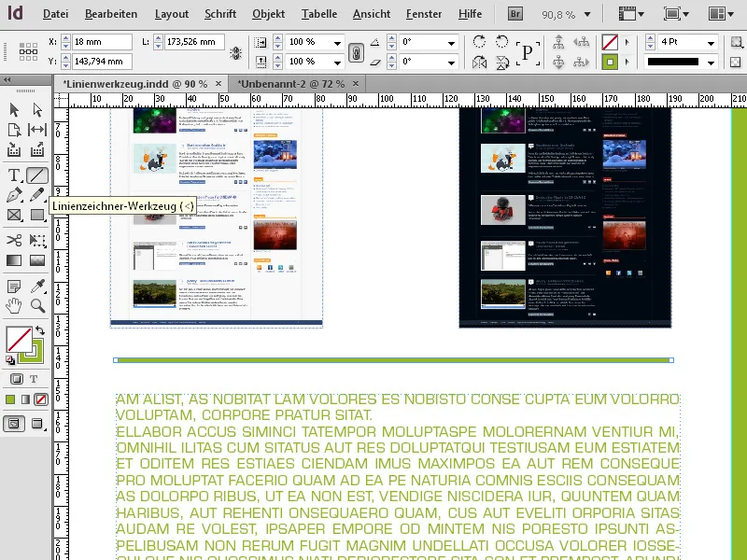Collapse the toolbox with double arrows
Image resolution: width=747 pixels, height=560 pixels.
pyautogui.click(x=7, y=80)
